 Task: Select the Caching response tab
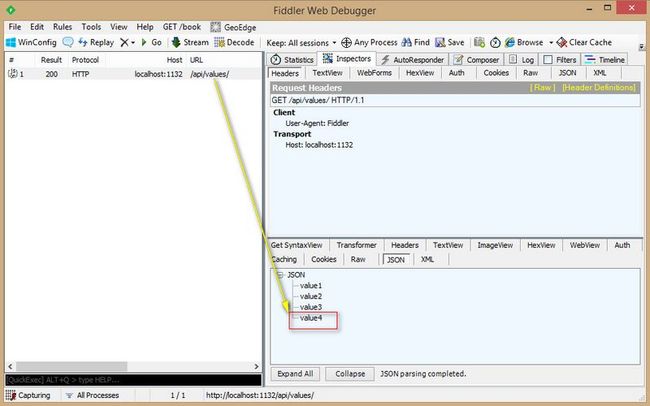284,259
